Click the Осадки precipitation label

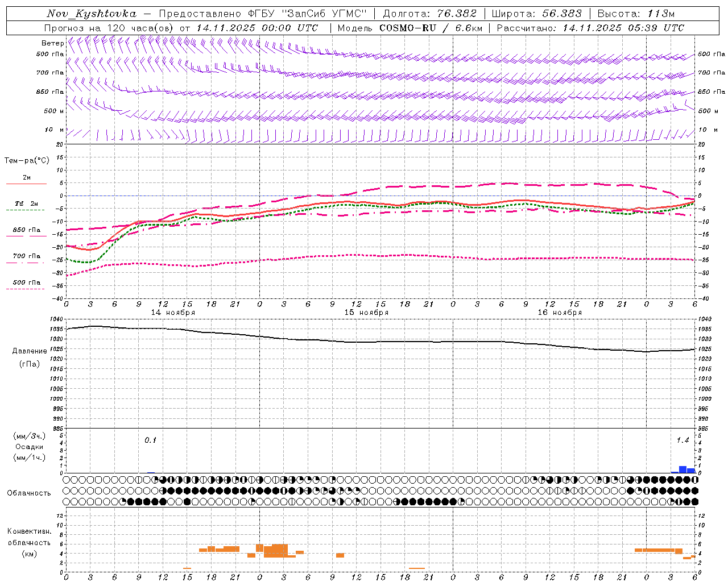pos(29,447)
